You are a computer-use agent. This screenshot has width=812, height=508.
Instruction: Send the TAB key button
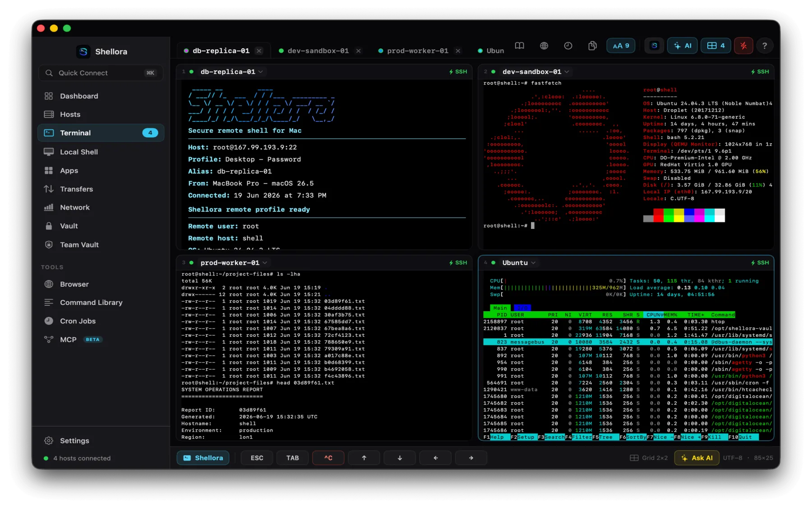[293, 458]
